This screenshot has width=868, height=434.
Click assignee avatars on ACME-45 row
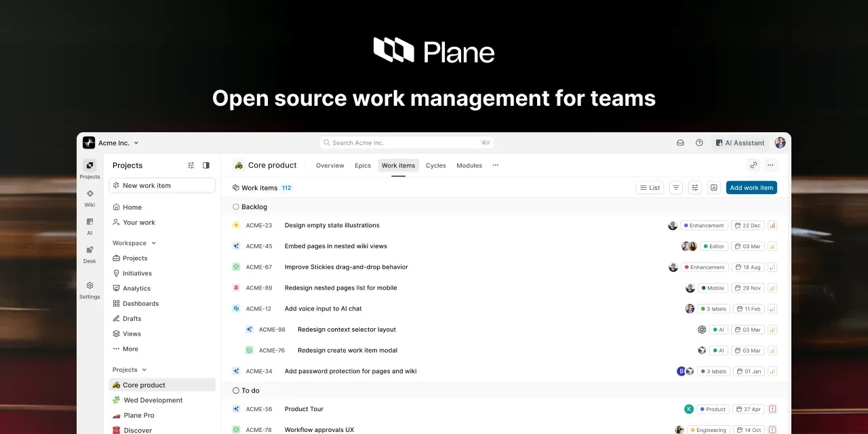pyautogui.click(x=689, y=246)
